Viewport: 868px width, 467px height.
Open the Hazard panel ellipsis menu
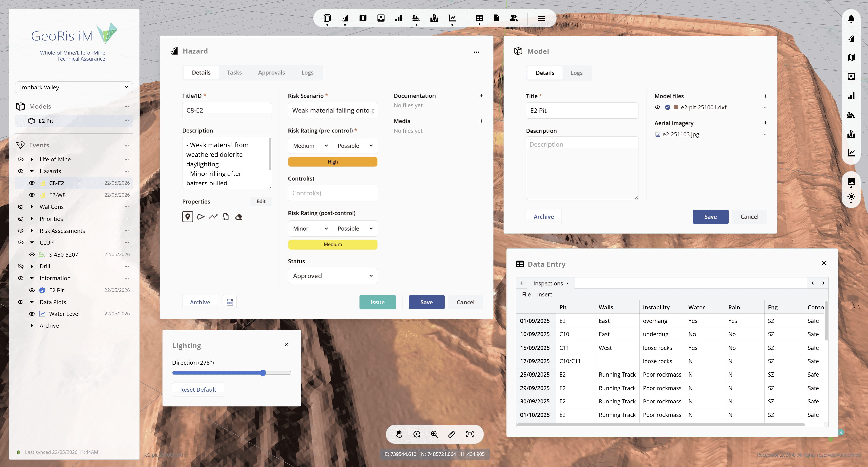tap(476, 52)
